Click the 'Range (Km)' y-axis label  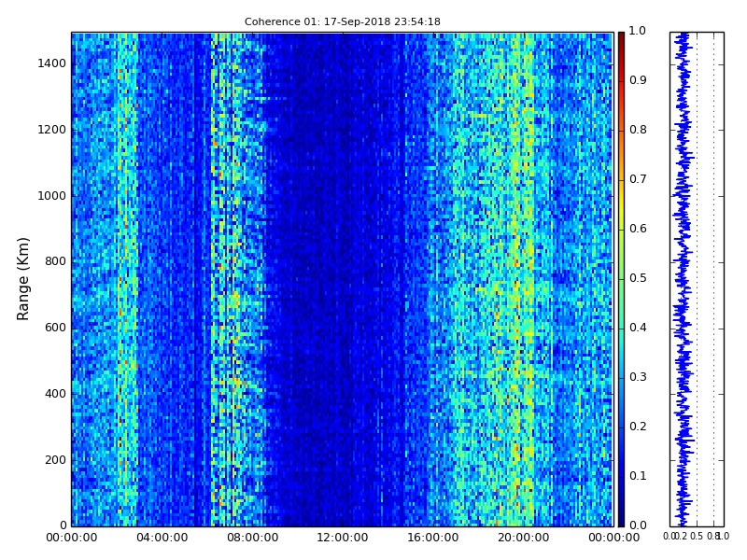[x=22, y=279]
